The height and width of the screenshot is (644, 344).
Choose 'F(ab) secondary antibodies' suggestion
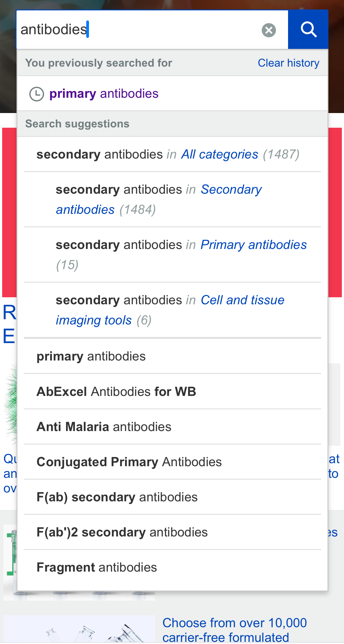(117, 497)
